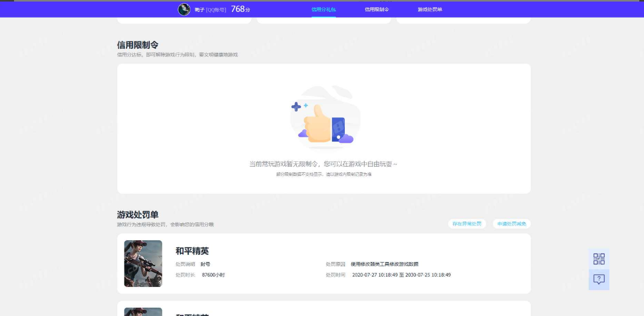Click the 信用分达标，即可解除游戏行为限制 subtitle
Screen dimensions: 644x316
177,54
